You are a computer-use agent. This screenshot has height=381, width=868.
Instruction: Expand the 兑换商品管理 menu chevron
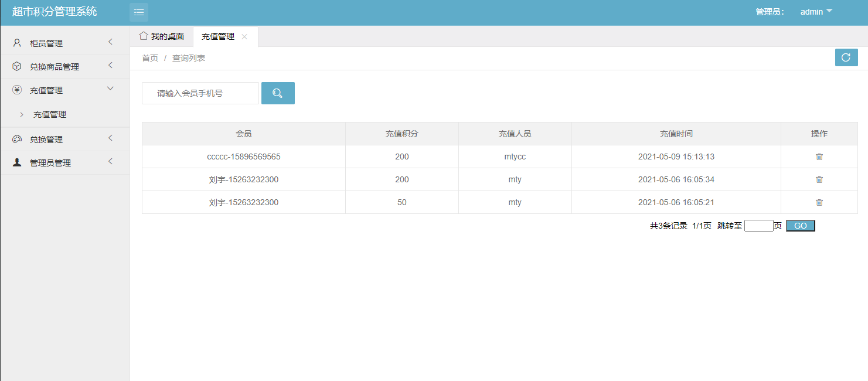[110, 66]
